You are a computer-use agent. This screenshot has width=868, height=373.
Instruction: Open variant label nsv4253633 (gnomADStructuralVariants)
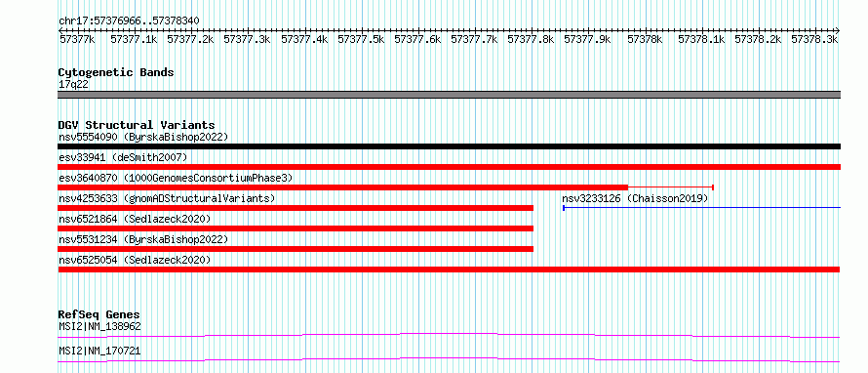click(167, 198)
